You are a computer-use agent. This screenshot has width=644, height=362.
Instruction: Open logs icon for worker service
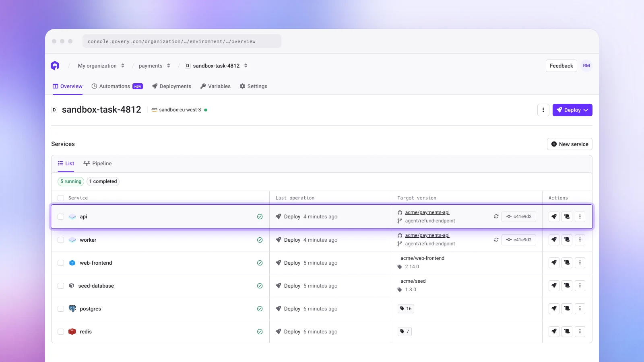click(567, 240)
